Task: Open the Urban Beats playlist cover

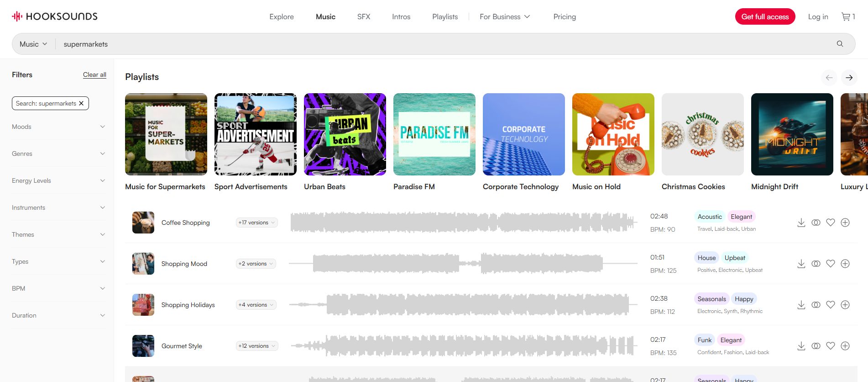Action: [345, 134]
